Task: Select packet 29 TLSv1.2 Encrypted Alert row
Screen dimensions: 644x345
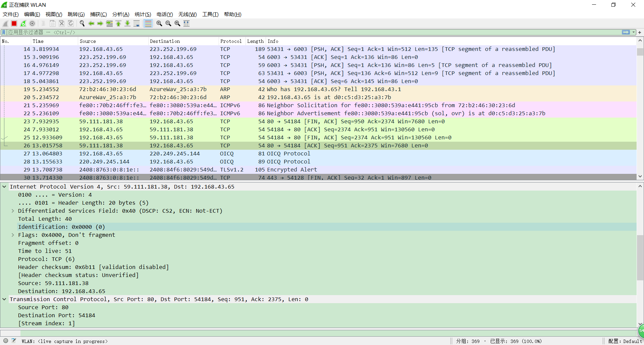Action: click(x=318, y=169)
